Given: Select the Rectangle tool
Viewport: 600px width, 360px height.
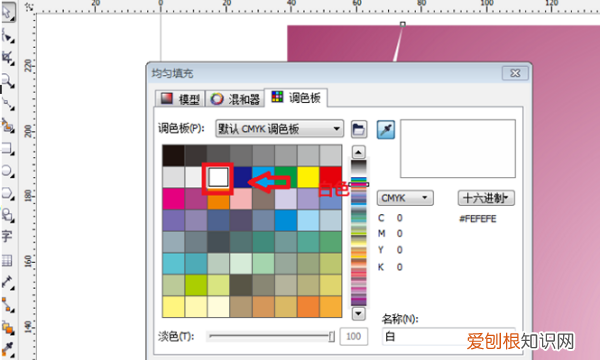Looking at the screenshot, I should [8, 148].
